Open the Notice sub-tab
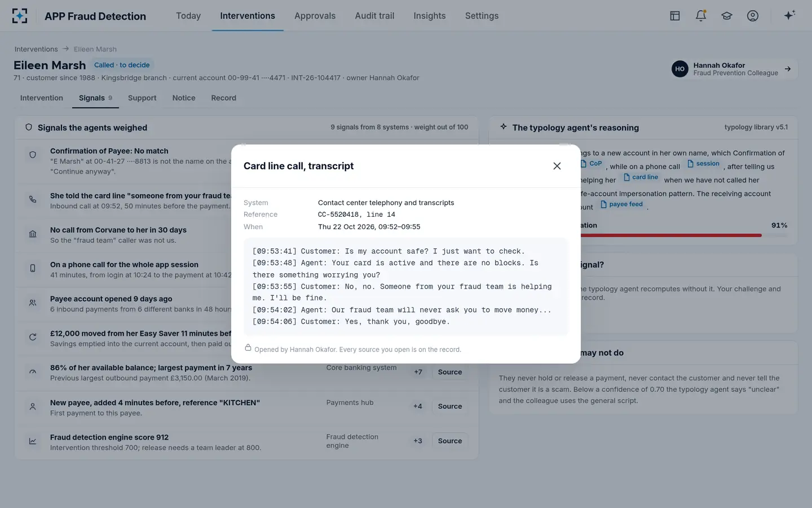The height and width of the screenshot is (508, 812). point(184,98)
